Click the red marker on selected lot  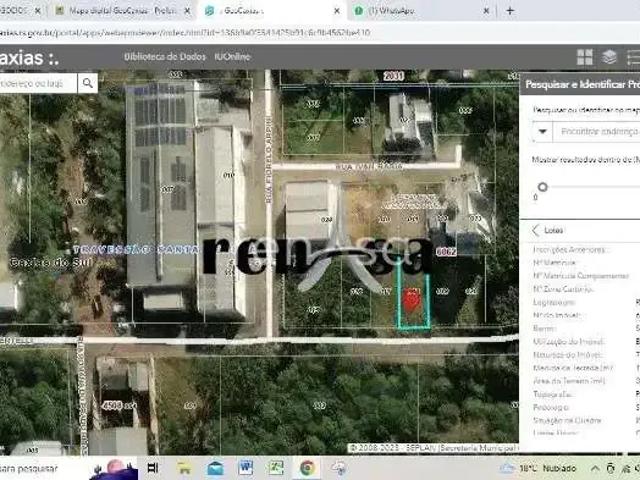[412, 301]
